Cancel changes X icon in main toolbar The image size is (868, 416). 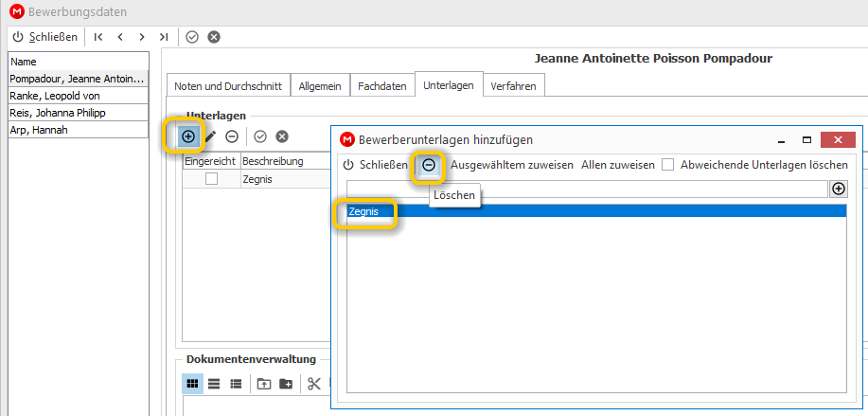point(214,37)
